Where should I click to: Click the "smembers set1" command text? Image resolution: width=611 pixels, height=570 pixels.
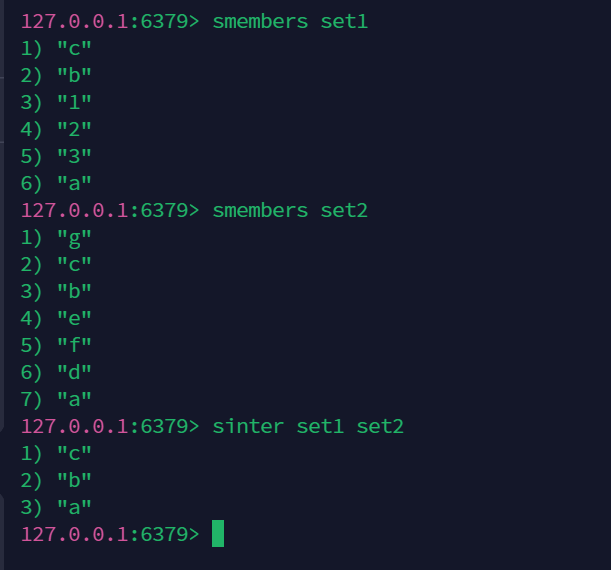(x=290, y=21)
